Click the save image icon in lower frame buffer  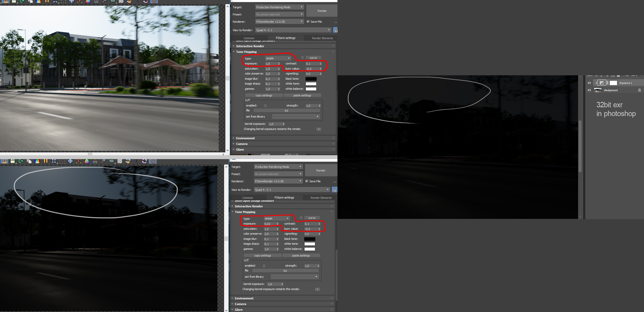[12, 161]
